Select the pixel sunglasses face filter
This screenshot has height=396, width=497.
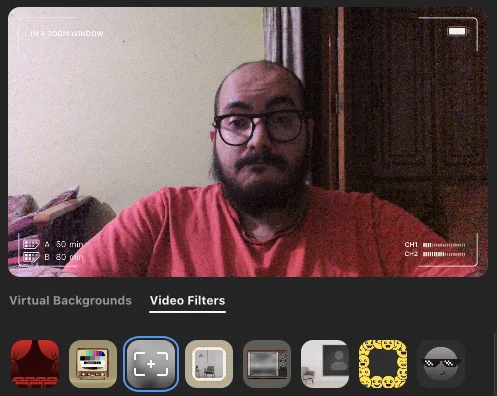click(x=441, y=364)
